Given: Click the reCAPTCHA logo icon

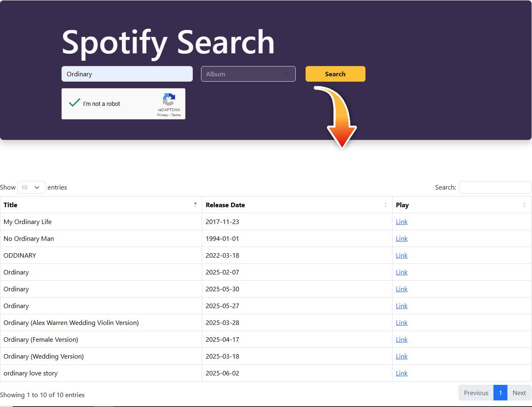Looking at the screenshot, I should click(169, 100).
